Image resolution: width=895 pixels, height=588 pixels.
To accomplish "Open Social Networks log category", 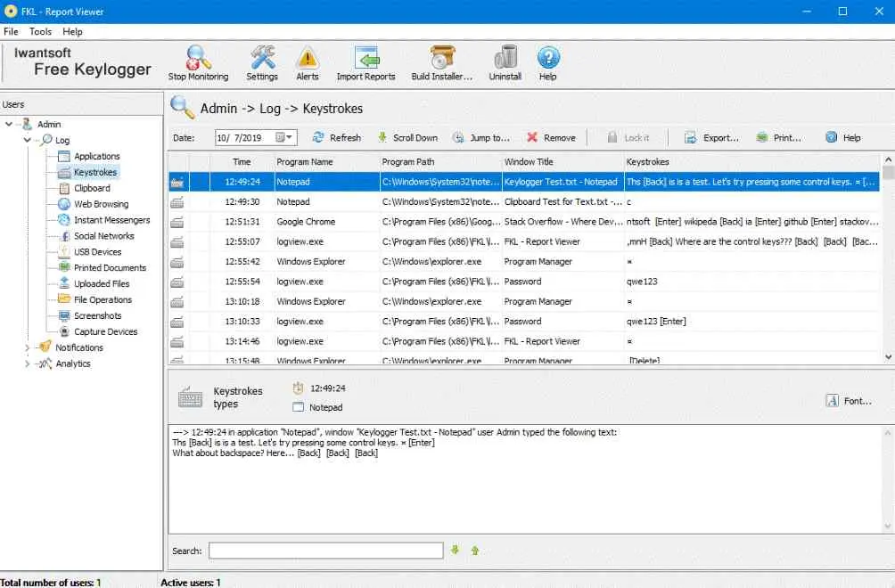I will [x=104, y=235].
